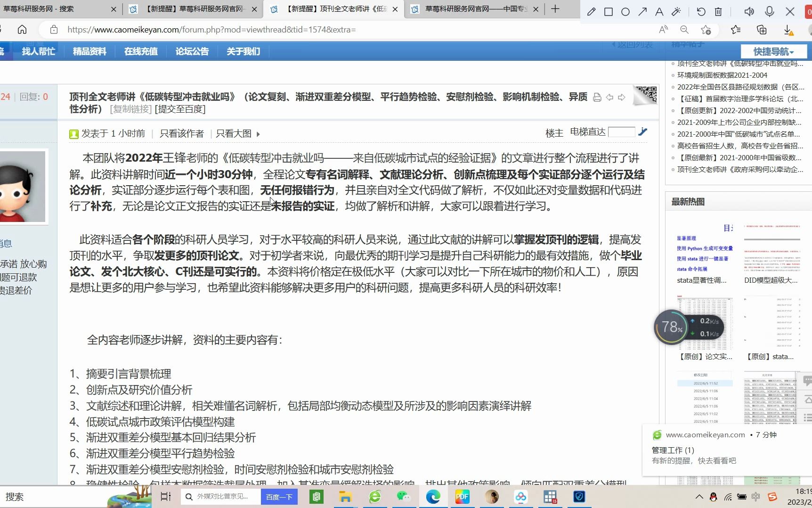Viewport: 812px width, 508px height.
Task: Open WeChat from the taskbar
Action: click(x=404, y=497)
